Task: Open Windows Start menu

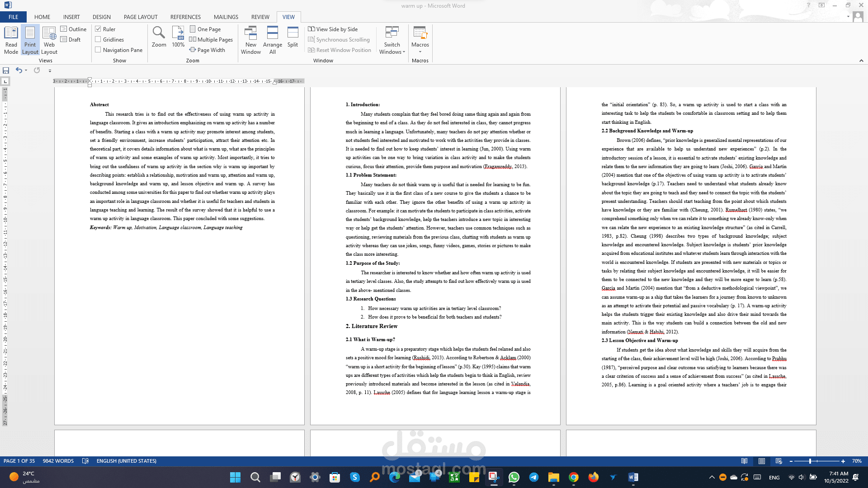Action: (235, 477)
